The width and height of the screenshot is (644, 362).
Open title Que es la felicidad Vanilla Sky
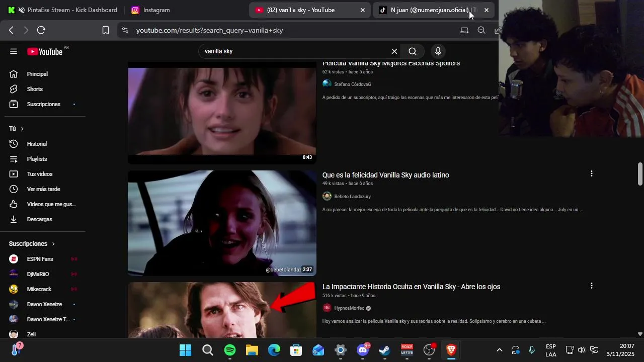tap(385, 175)
